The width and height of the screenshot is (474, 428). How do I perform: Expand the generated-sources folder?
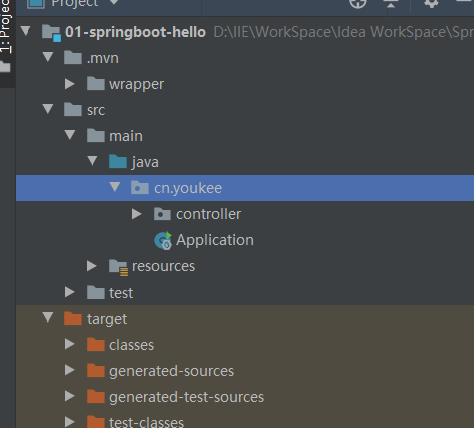coord(70,370)
